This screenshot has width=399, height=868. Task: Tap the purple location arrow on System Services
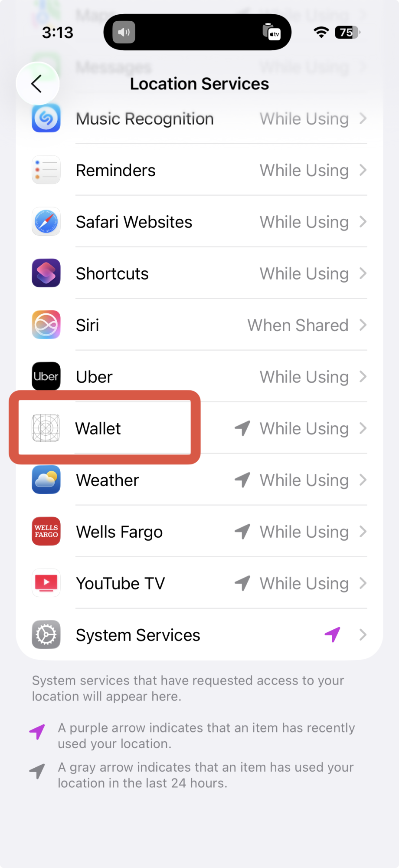click(x=333, y=635)
